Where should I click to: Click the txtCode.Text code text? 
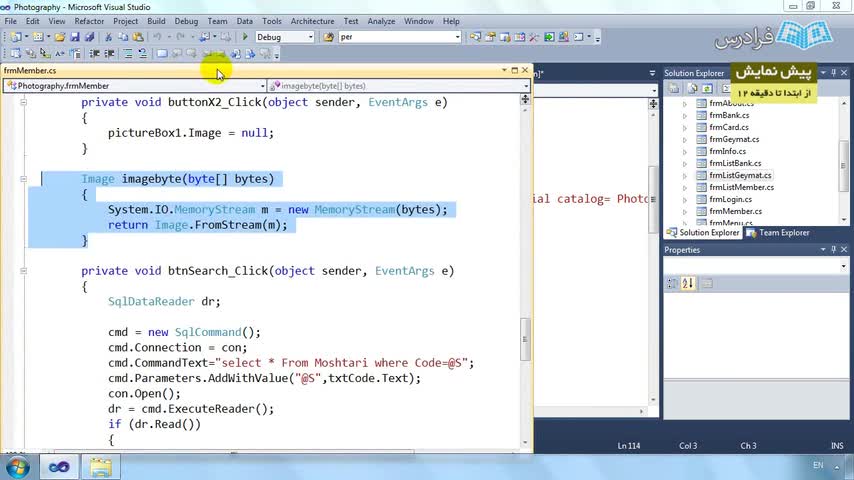point(367,378)
